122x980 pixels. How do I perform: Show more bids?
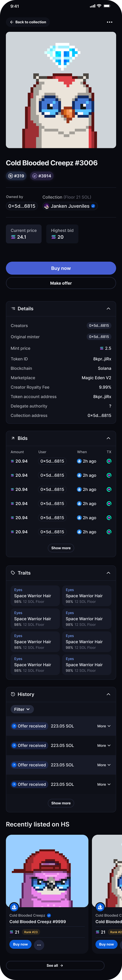coord(61,548)
